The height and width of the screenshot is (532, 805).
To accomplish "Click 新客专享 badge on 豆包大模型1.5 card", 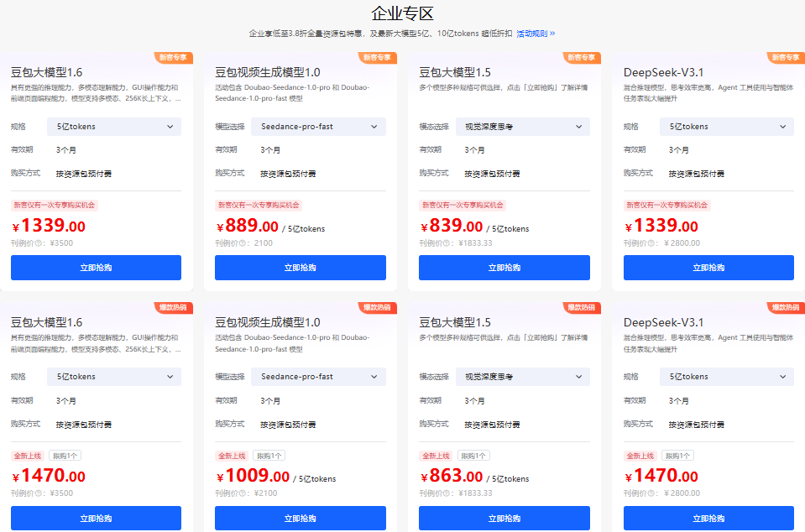I will click(x=582, y=57).
